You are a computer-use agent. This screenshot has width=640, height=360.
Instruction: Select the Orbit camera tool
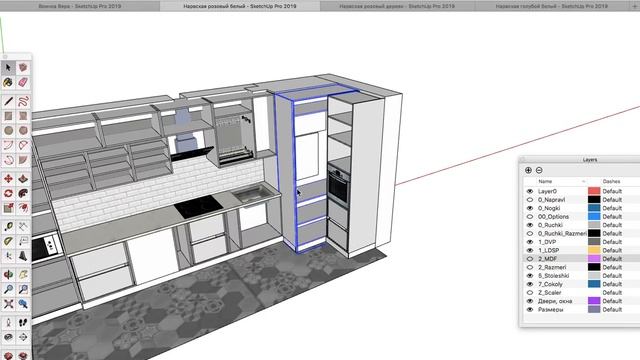(8, 274)
